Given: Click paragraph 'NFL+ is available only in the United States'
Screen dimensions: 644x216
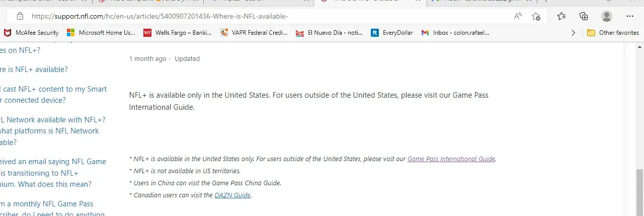Looking at the screenshot, I should (x=309, y=101).
